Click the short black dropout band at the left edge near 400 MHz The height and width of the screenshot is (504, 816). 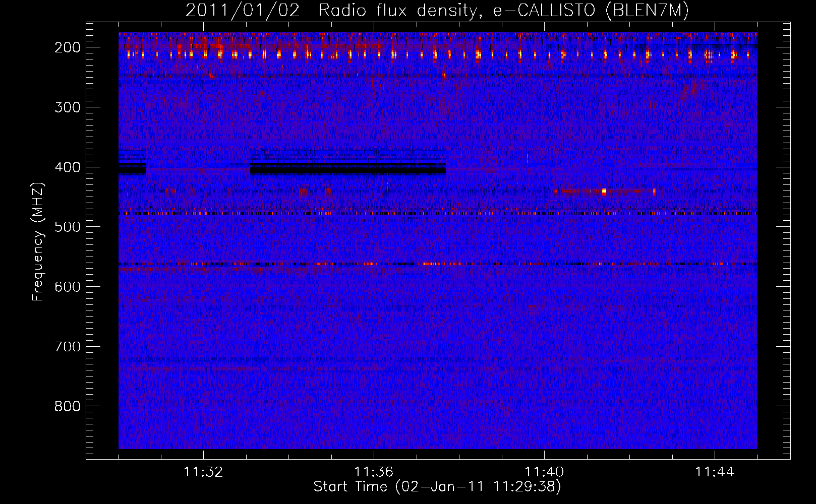pos(132,168)
